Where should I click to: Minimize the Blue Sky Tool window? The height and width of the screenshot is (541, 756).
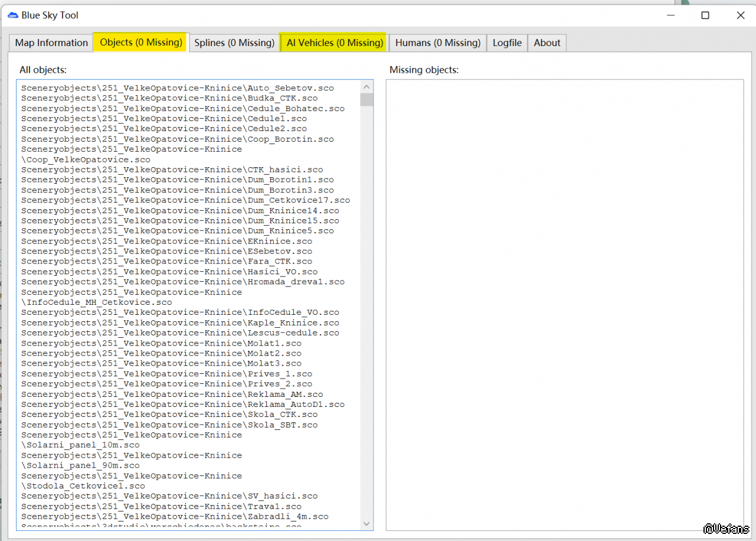click(669, 15)
